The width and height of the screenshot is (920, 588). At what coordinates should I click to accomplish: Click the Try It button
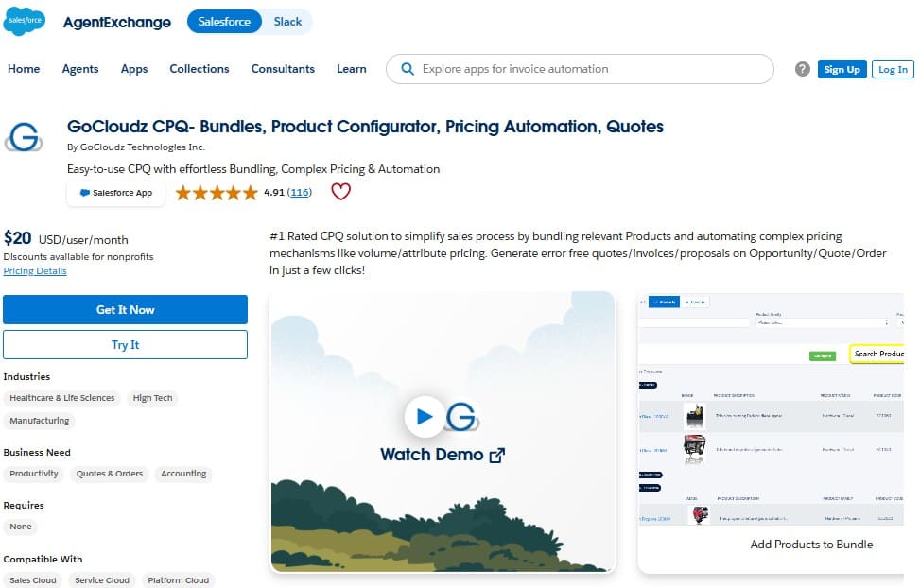125,344
